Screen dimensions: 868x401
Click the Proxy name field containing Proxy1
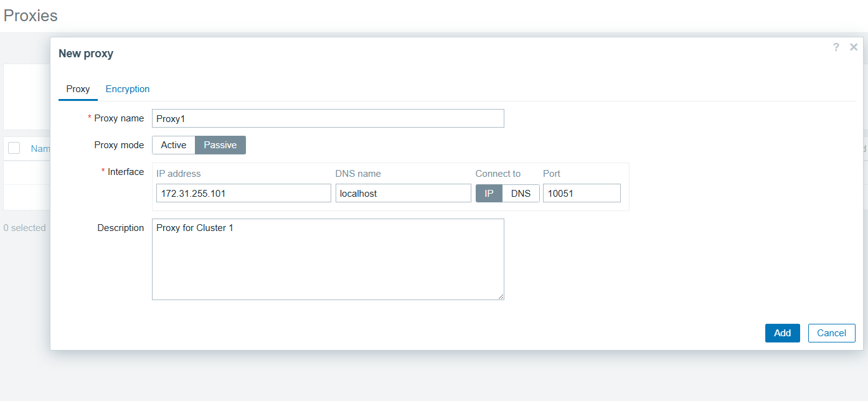(x=328, y=118)
